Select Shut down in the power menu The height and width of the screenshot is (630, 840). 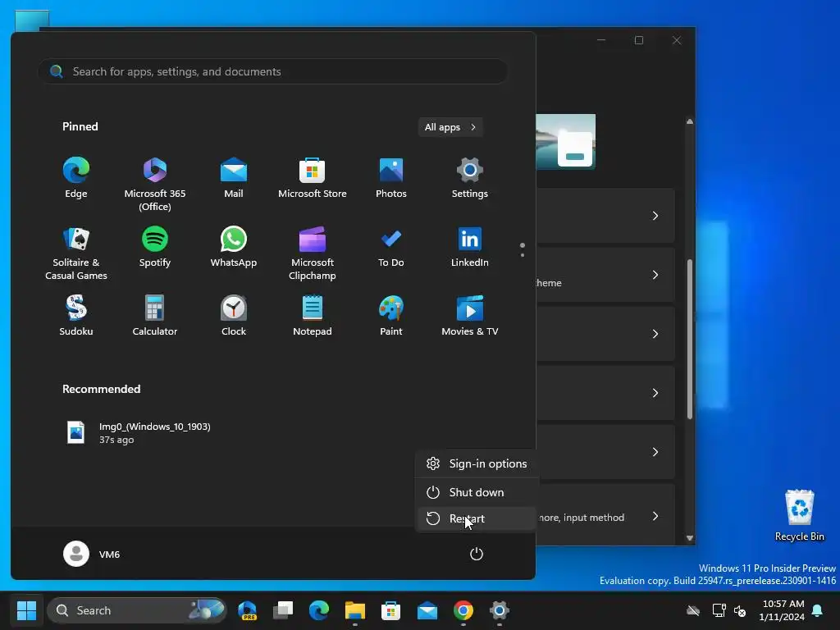[477, 492]
